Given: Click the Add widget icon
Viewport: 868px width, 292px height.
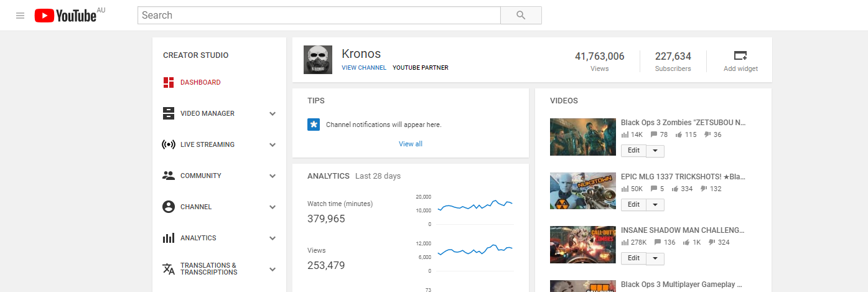Looking at the screenshot, I should point(740,55).
